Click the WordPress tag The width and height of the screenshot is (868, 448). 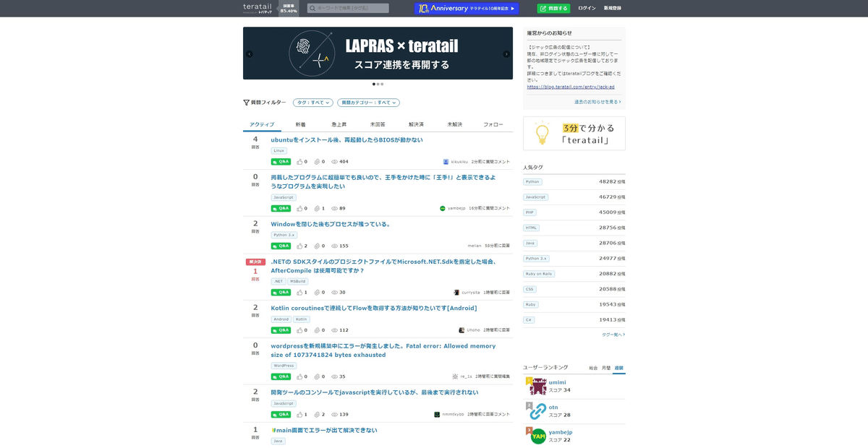coord(284,366)
